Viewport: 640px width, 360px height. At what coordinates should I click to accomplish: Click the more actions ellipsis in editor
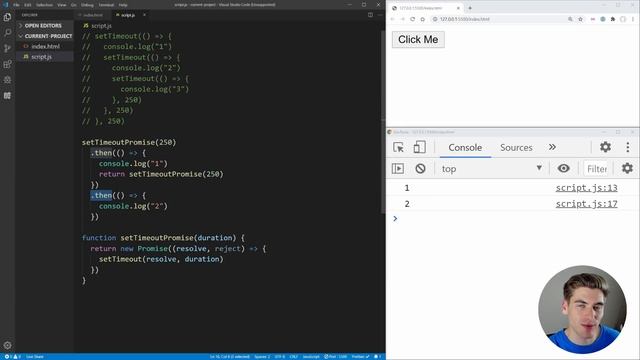pyautogui.click(x=380, y=15)
